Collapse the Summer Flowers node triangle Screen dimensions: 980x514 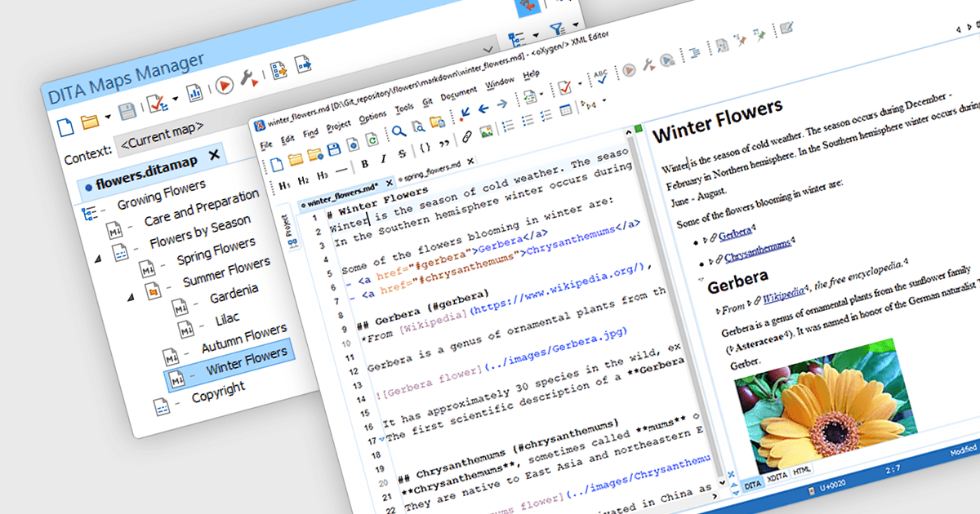coord(131,297)
